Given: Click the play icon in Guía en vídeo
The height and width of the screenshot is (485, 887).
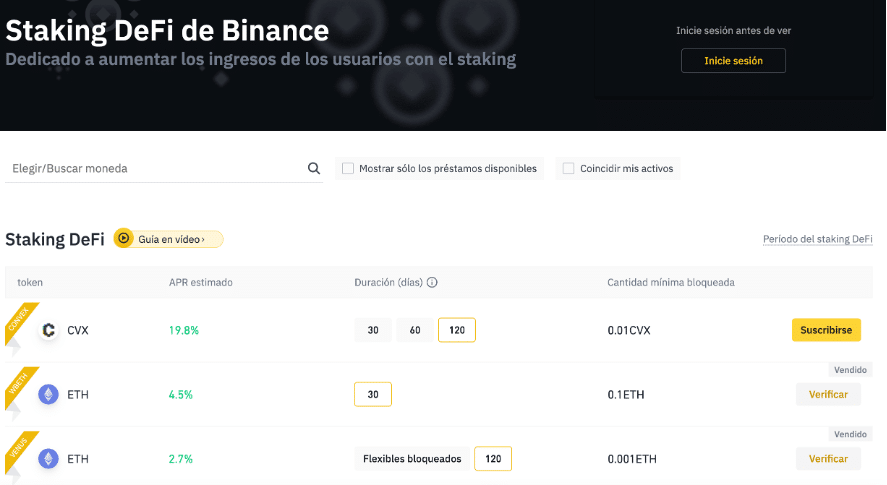Looking at the screenshot, I should pos(123,239).
